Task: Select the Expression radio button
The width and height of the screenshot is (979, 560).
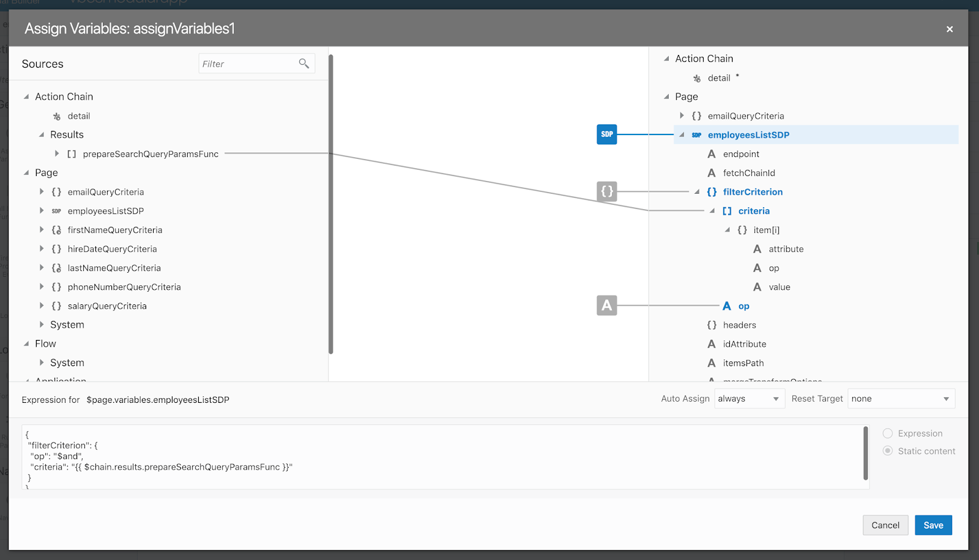Action: tap(887, 433)
